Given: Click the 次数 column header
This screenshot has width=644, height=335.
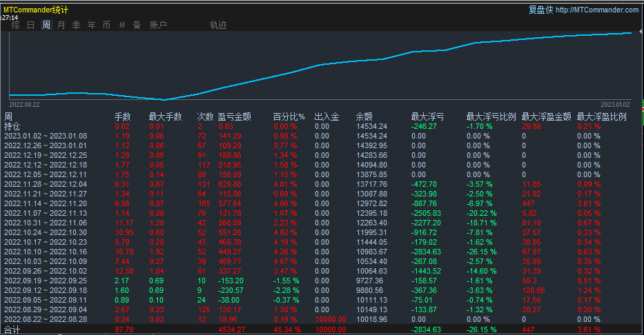Looking at the screenshot, I should coord(205,117).
